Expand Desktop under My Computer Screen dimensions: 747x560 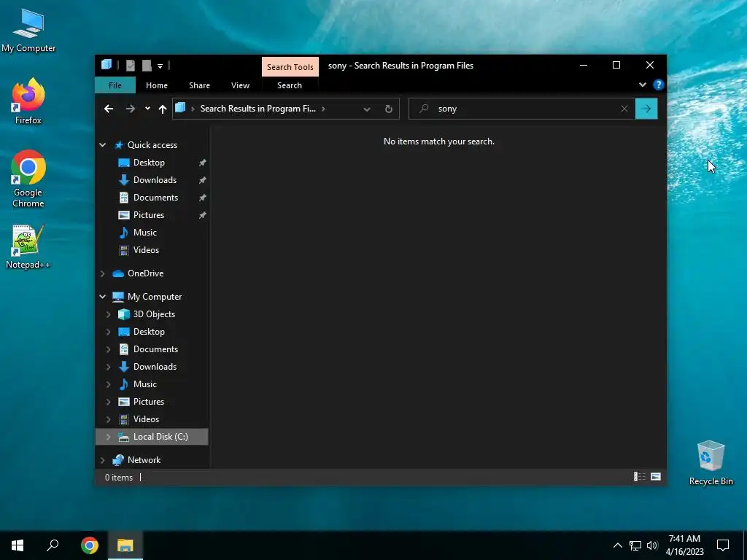pyautogui.click(x=108, y=332)
